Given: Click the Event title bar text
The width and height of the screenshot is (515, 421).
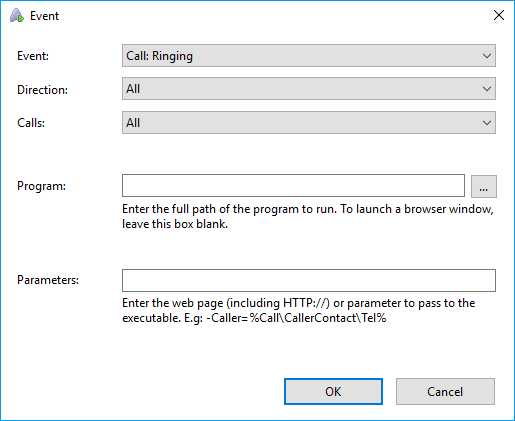Looking at the screenshot, I should pos(44,16).
